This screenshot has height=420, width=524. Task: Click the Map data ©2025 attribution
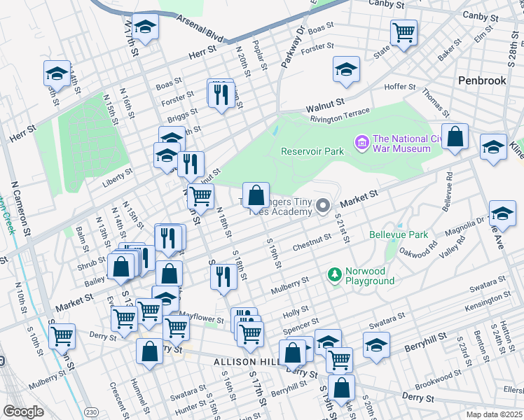pos(495,414)
